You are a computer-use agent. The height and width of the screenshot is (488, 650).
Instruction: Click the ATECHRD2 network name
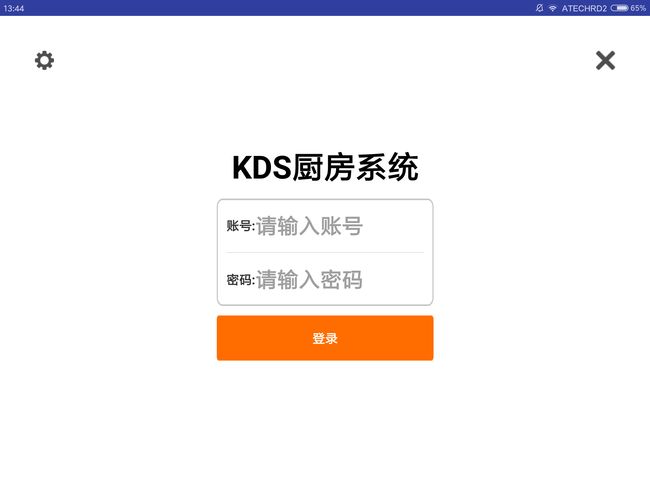pos(584,8)
